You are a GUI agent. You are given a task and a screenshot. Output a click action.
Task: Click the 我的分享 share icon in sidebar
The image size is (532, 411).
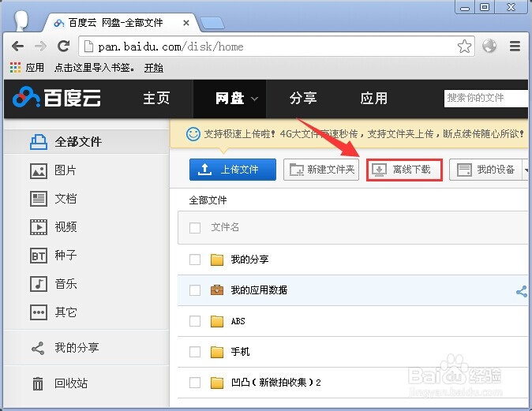(38, 348)
